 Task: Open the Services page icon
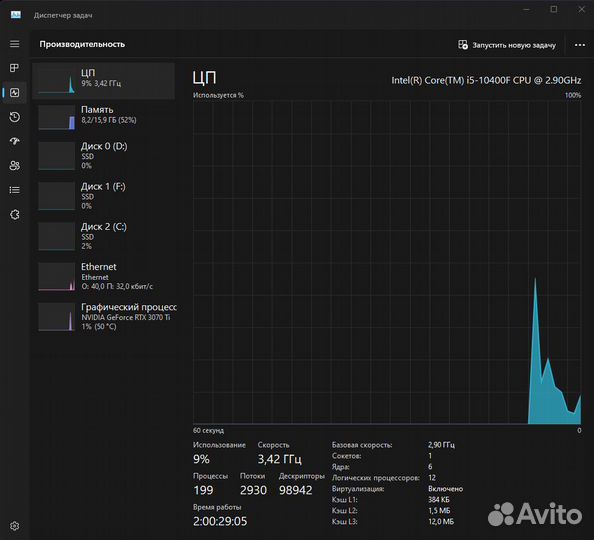click(x=14, y=214)
